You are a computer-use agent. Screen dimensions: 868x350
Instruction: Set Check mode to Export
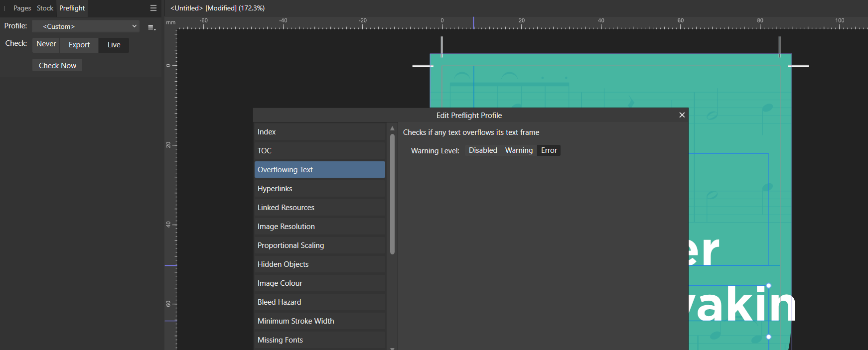[x=79, y=45]
